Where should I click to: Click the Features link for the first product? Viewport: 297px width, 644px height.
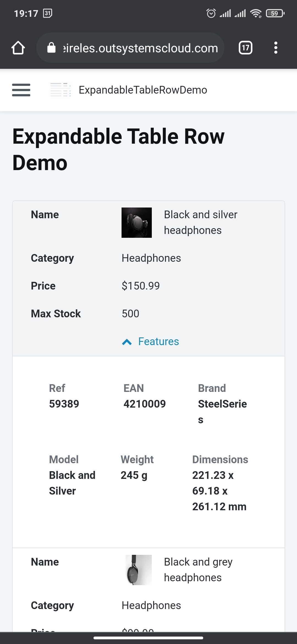click(x=158, y=342)
